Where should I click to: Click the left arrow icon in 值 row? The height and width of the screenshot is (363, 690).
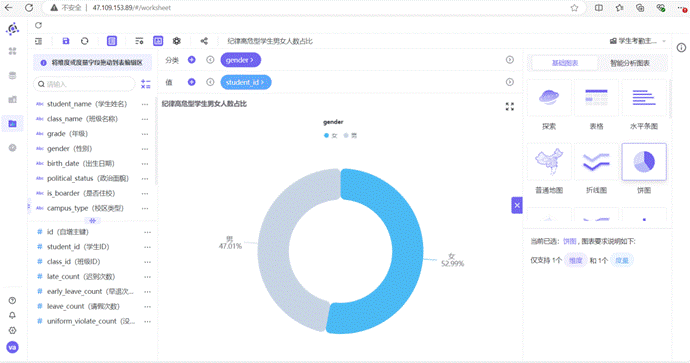pos(210,82)
